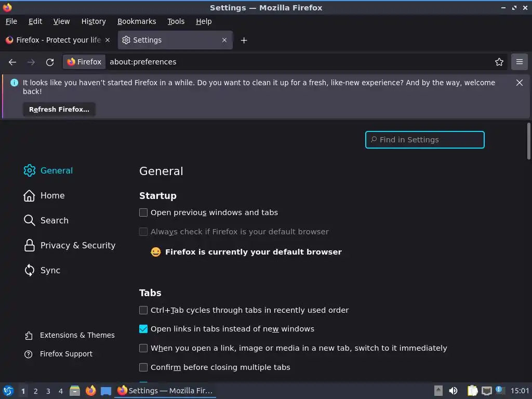Toggle Always check default browser checkbox
The height and width of the screenshot is (399, 532).
click(143, 232)
